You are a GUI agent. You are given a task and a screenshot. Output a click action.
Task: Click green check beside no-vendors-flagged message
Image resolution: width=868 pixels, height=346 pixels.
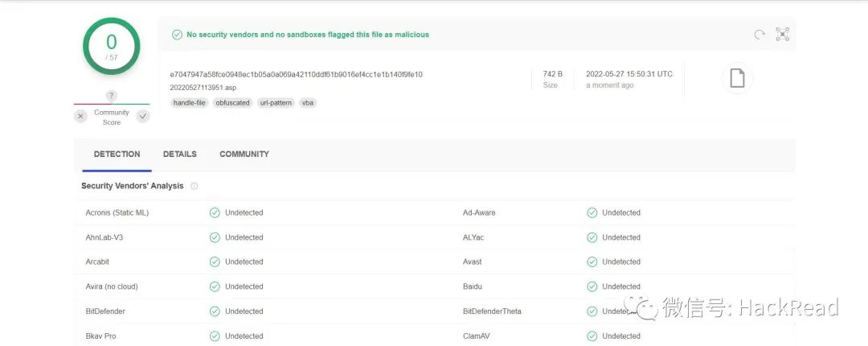click(177, 35)
